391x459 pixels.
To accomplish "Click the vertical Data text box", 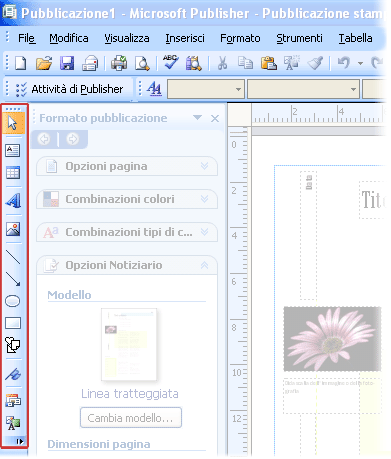I will [308, 235].
